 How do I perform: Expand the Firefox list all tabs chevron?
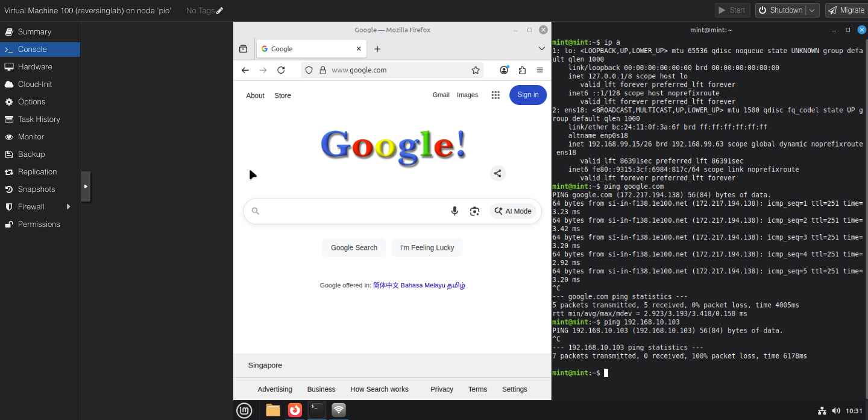(x=541, y=49)
